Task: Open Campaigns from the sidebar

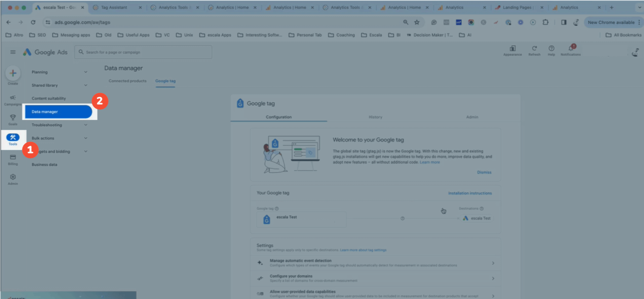Action: (13, 98)
